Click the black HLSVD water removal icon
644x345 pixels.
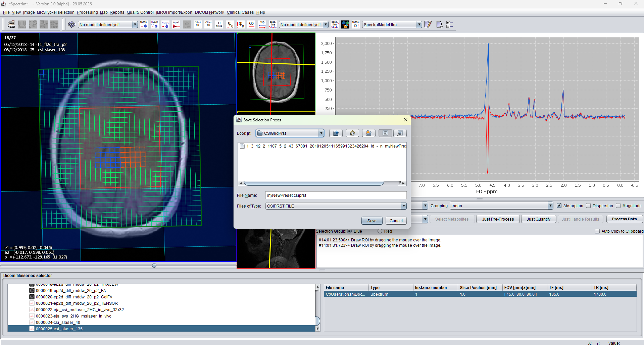[154, 24]
